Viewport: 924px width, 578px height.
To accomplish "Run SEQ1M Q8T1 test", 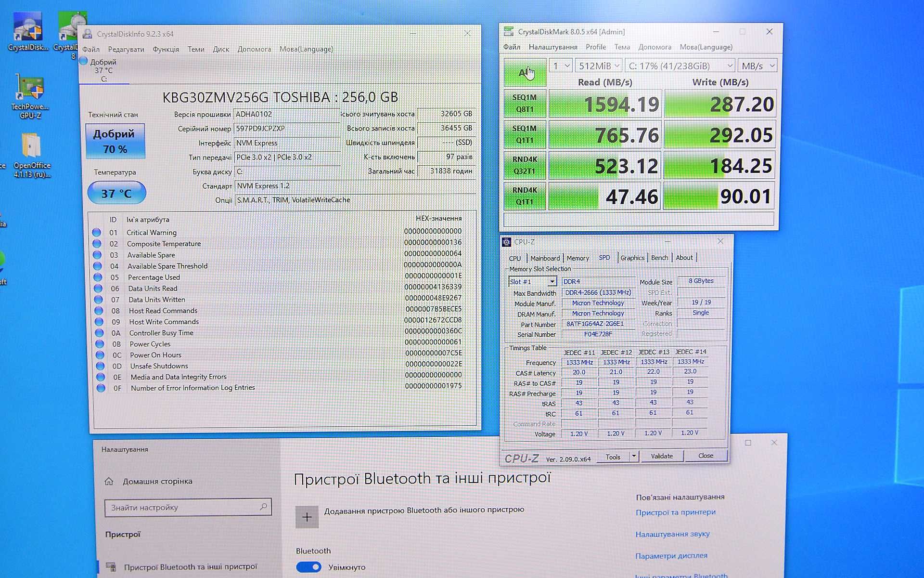I will (525, 103).
